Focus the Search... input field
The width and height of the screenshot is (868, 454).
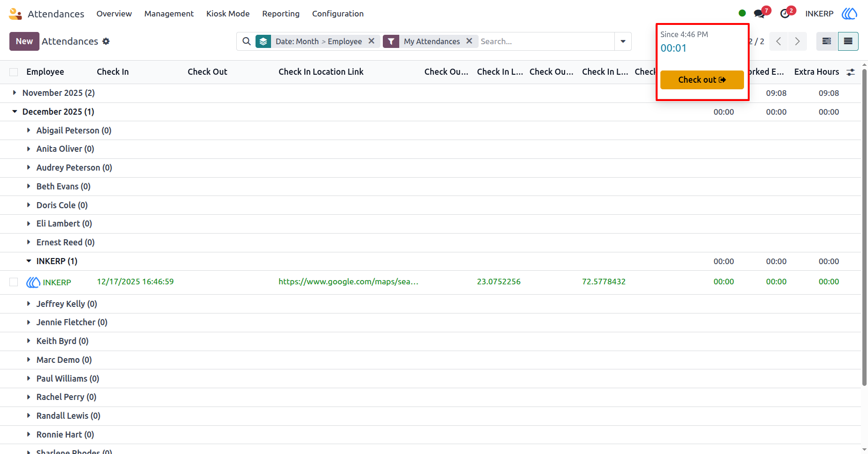point(546,41)
